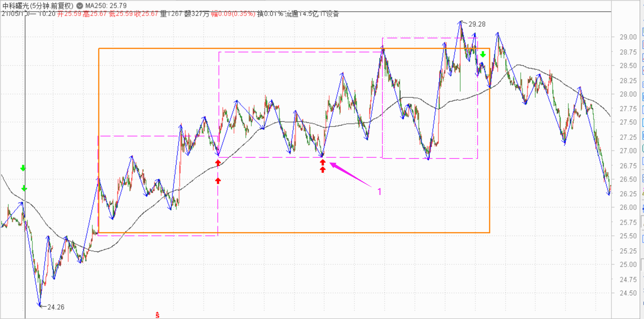Image resolution: width=644 pixels, height=319 pixels.
Task: Click 25.00 on the price axis
Action: 628,264
